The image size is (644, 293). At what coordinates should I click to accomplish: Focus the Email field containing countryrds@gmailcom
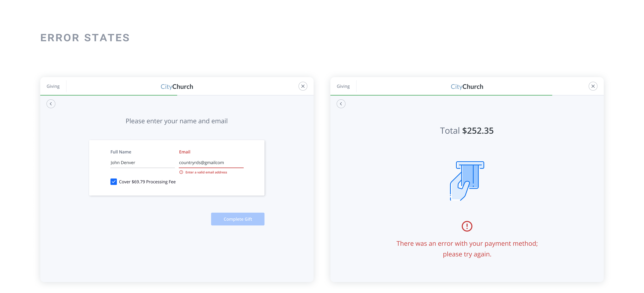click(x=211, y=163)
